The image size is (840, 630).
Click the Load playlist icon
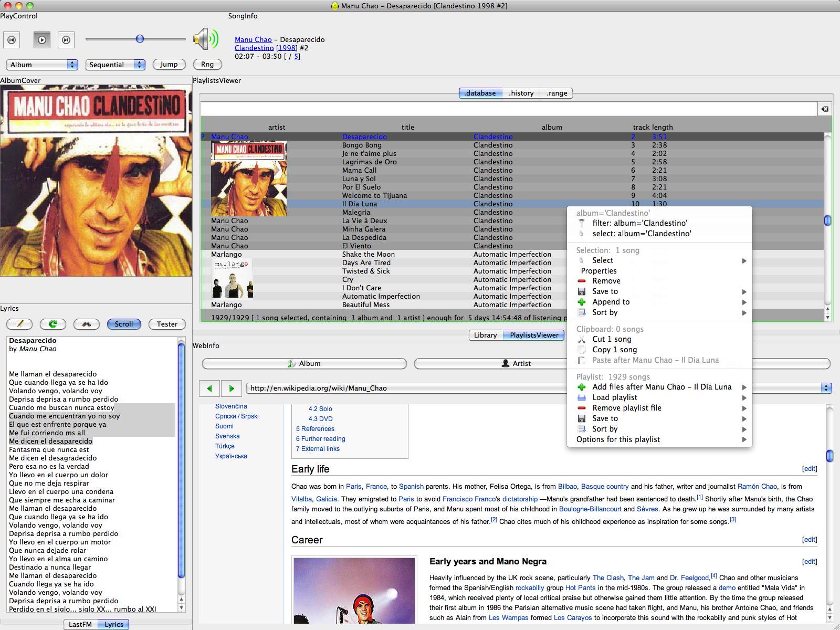pyautogui.click(x=582, y=397)
